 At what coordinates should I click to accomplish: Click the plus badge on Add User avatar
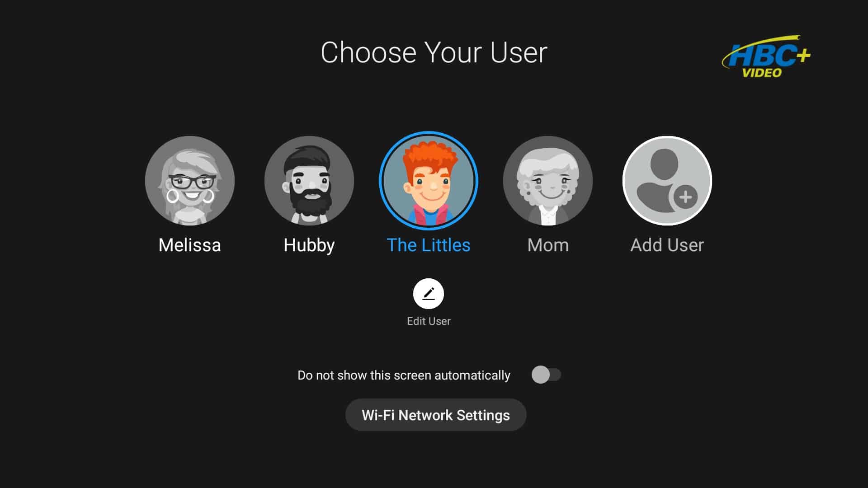point(685,197)
